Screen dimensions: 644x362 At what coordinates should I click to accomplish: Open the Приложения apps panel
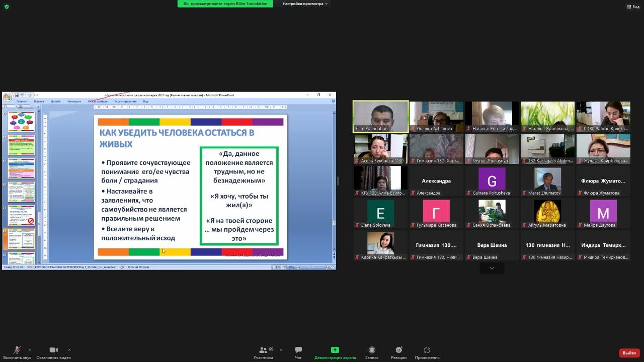[x=427, y=352]
